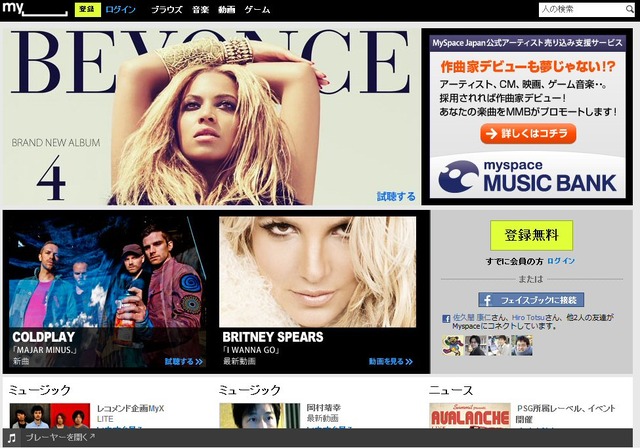Click the first friend avatar with bear
Screen dimensions: 640x448
click(451, 344)
